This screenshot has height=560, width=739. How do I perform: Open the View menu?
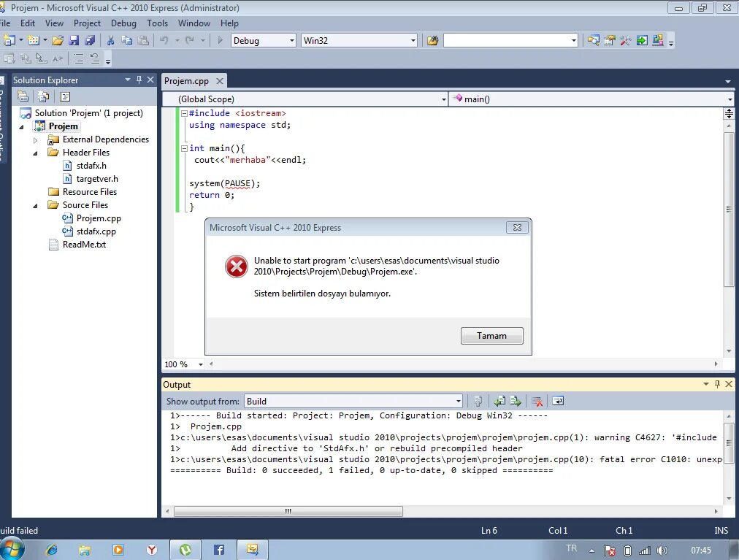point(54,23)
